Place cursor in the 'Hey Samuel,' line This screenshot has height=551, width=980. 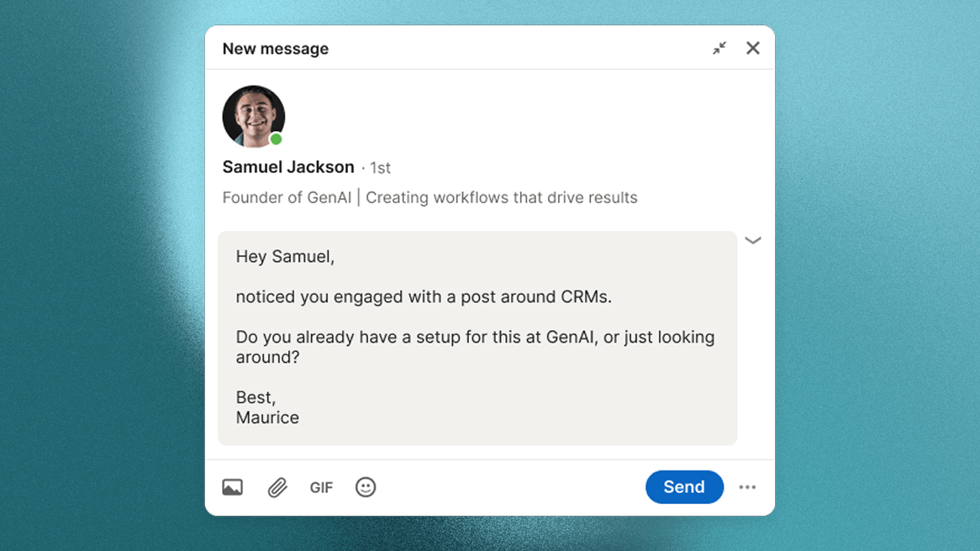285,257
